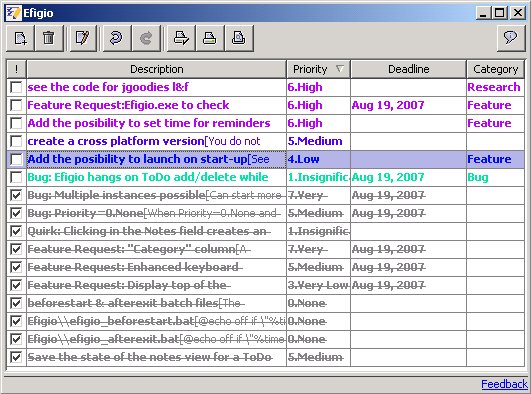Check off 'see the code for jgoodies l&f'
Viewport: 531px width, 394px height.
(16, 87)
